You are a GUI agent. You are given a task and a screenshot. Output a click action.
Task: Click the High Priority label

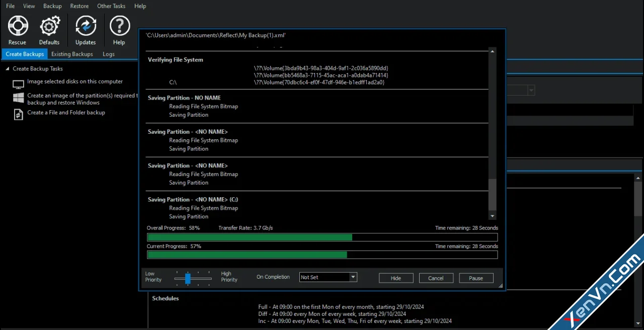pos(229,277)
